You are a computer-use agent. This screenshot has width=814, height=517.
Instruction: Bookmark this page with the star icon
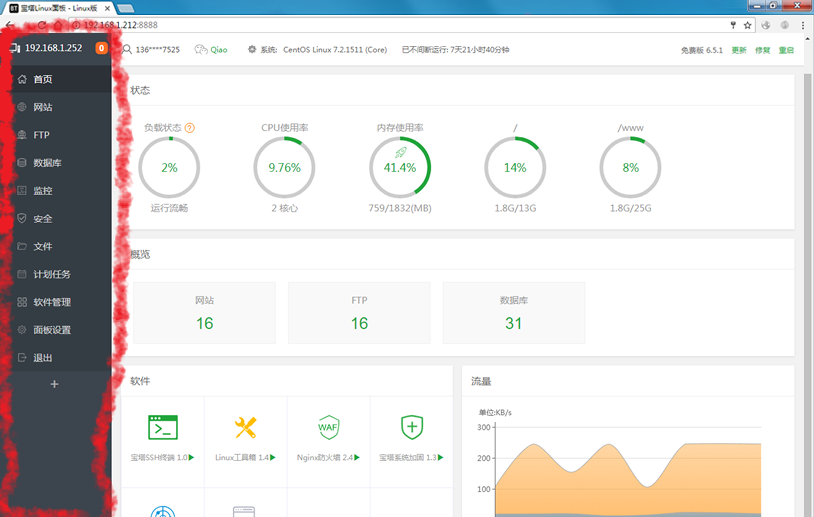click(747, 25)
